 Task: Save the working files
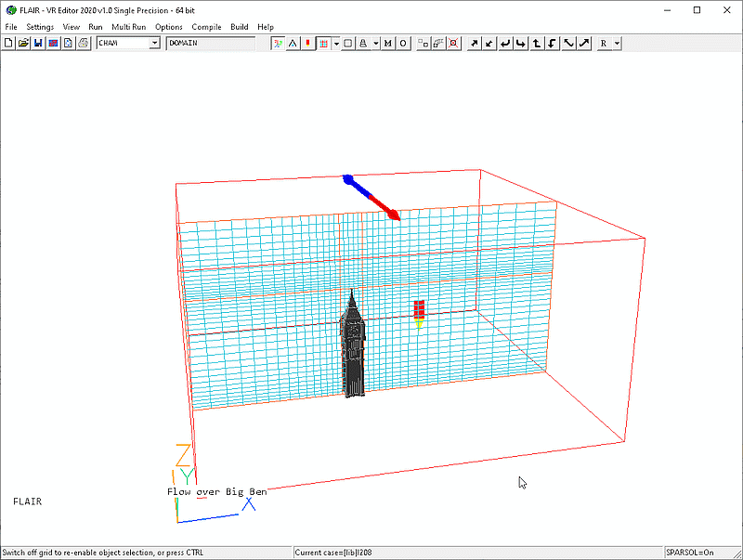point(38,43)
